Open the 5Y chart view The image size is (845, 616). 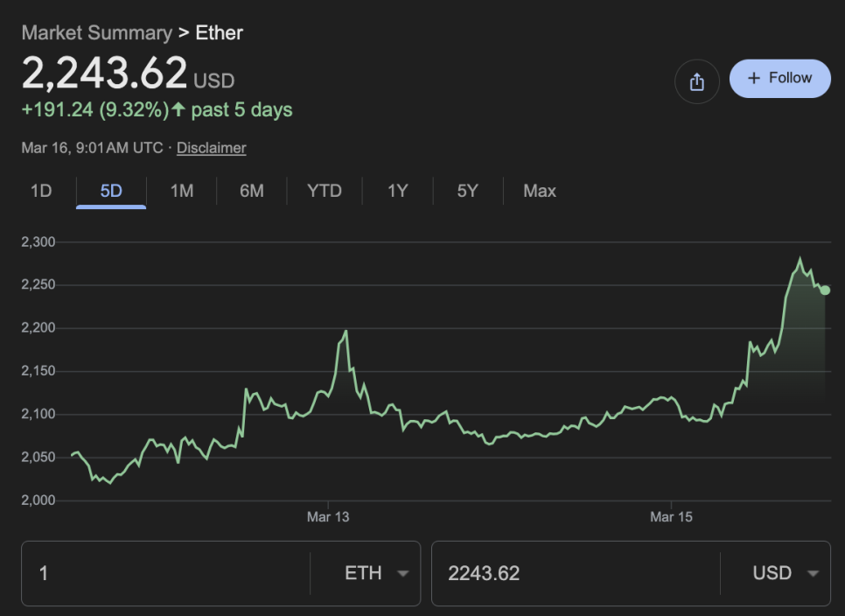coord(468,191)
